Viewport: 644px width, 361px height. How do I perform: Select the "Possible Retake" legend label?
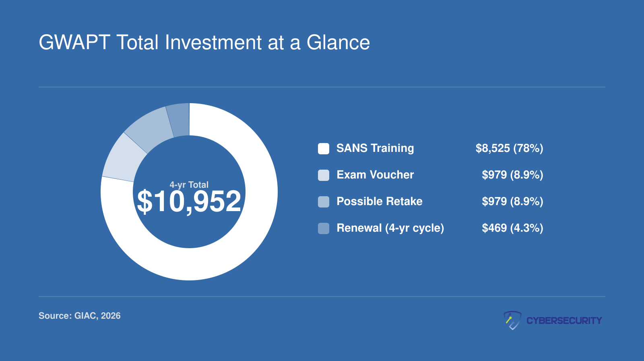[380, 201]
